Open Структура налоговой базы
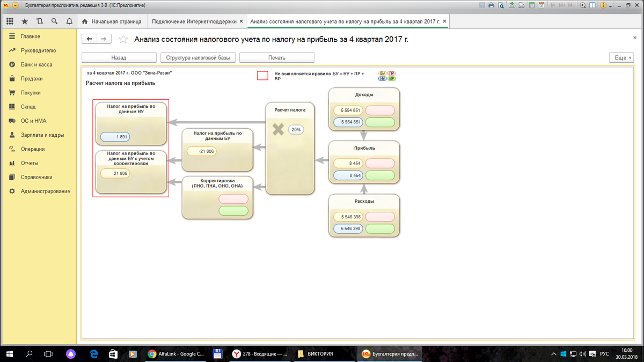 198,57
